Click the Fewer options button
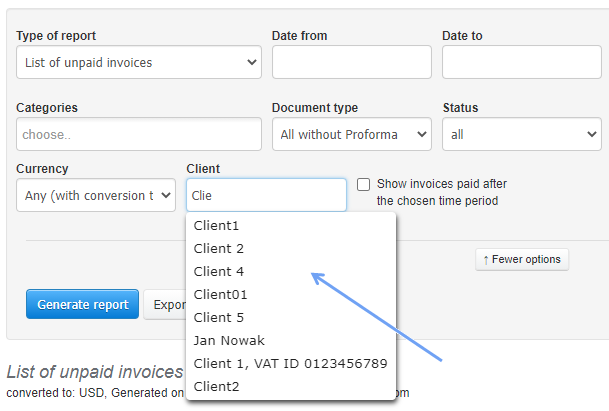609x411 pixels. [522, 260]
